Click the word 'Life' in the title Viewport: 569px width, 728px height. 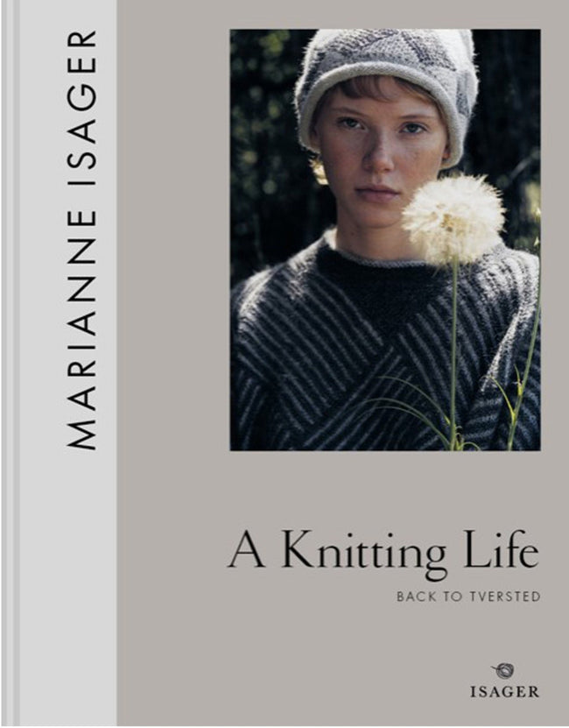coord(502,548)
